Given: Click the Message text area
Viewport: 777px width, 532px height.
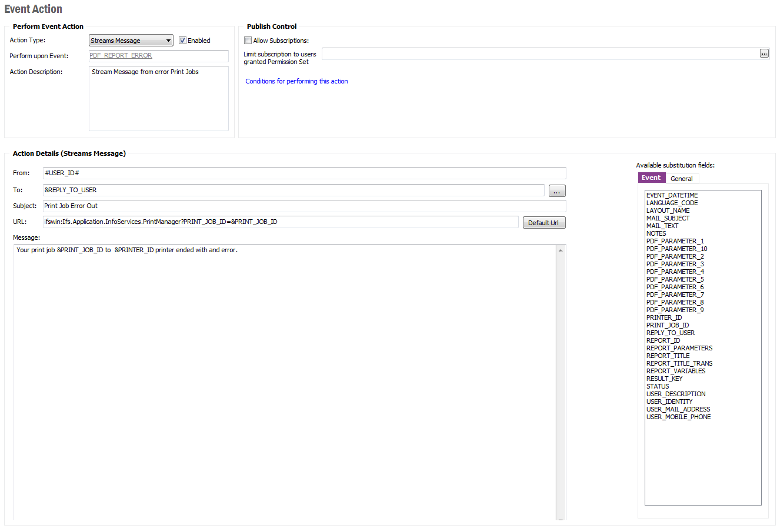Looking at the screenshot, I should (x=285, y=382).
